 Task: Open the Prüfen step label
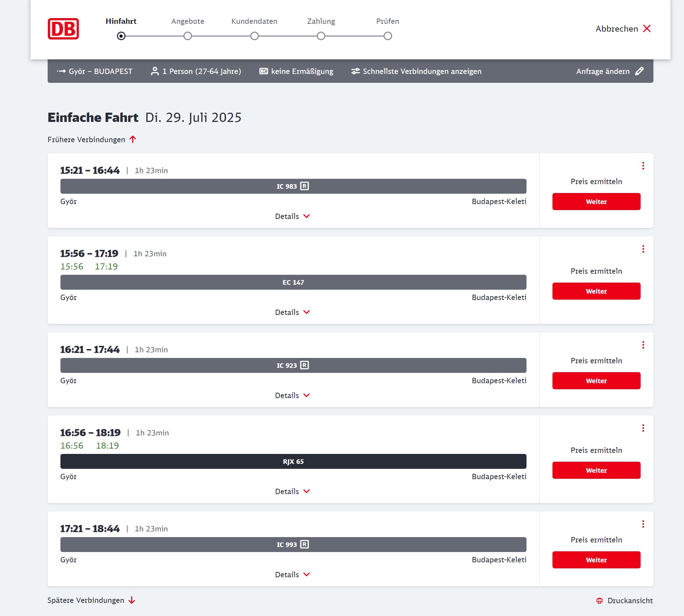click(x=388, y=21)
